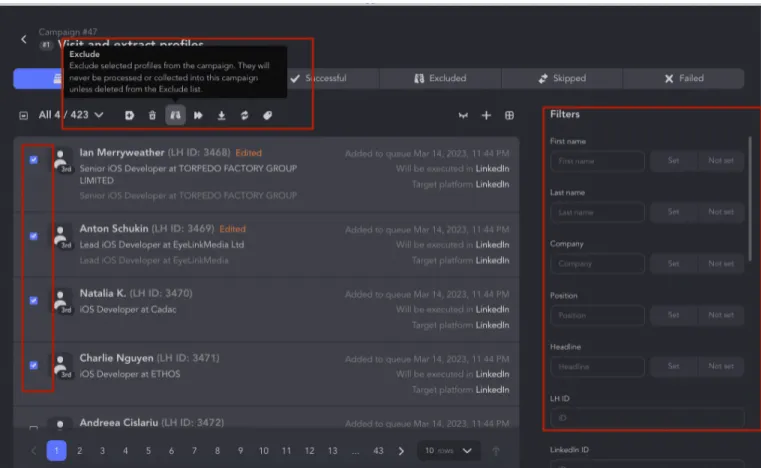Uncheck Natalia K.'s checkbox
The image size is (761, 468).
pyautogui.click(x=33, y=301)
